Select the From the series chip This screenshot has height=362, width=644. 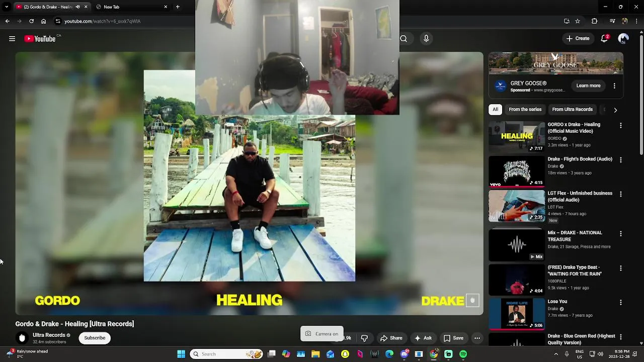coord(525,110)
